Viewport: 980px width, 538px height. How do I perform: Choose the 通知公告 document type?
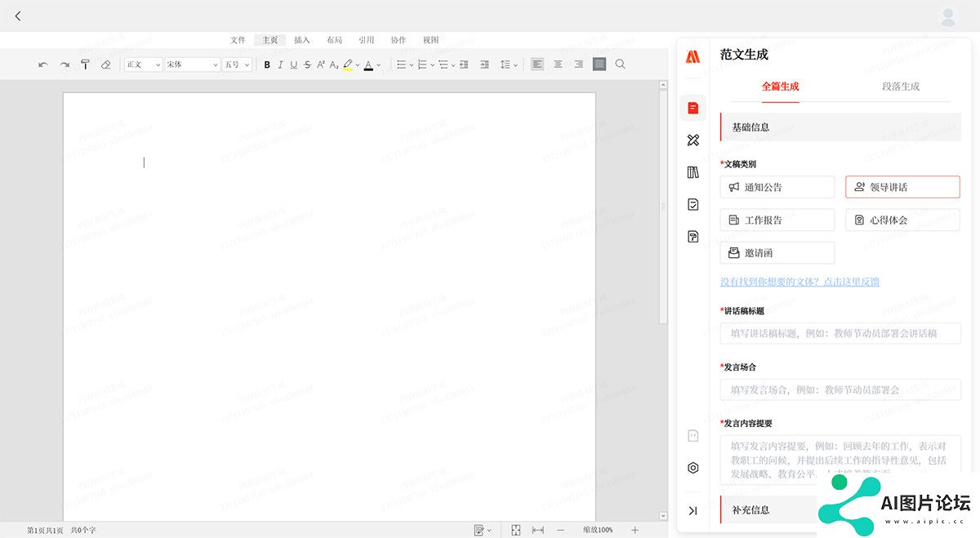click(x=777, y=187)
